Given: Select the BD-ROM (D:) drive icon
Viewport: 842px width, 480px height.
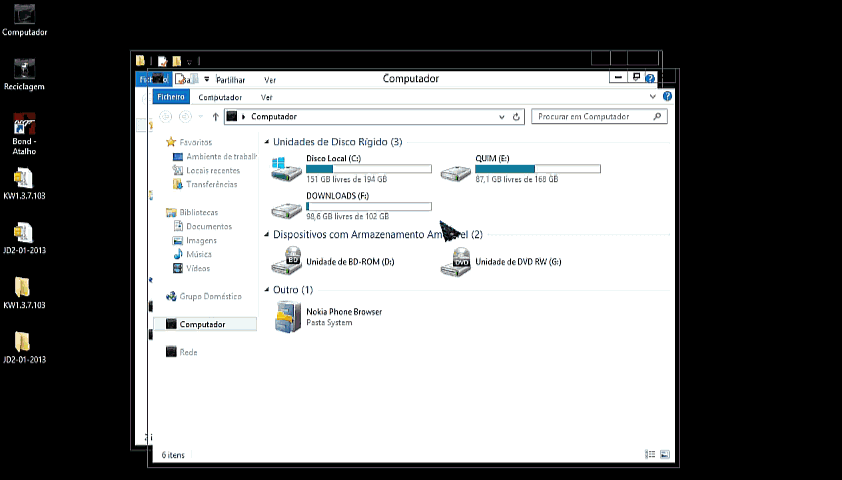Looking at the screenshot, I should 286,261.
